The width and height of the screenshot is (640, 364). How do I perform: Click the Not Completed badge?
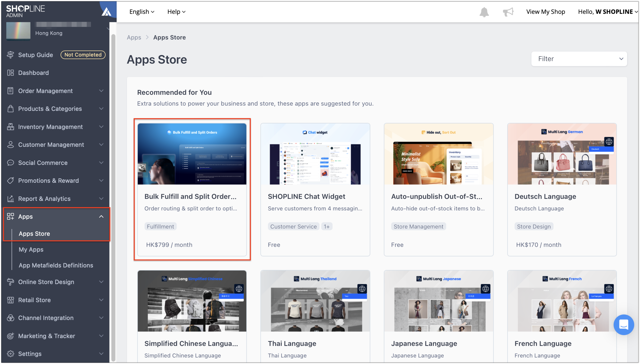click(x=83, y=55)
